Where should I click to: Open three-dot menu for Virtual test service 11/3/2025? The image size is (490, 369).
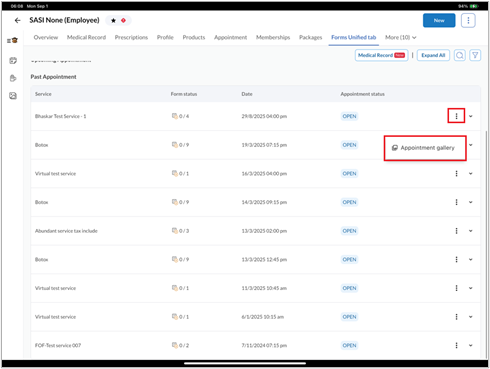coord(456,288)
